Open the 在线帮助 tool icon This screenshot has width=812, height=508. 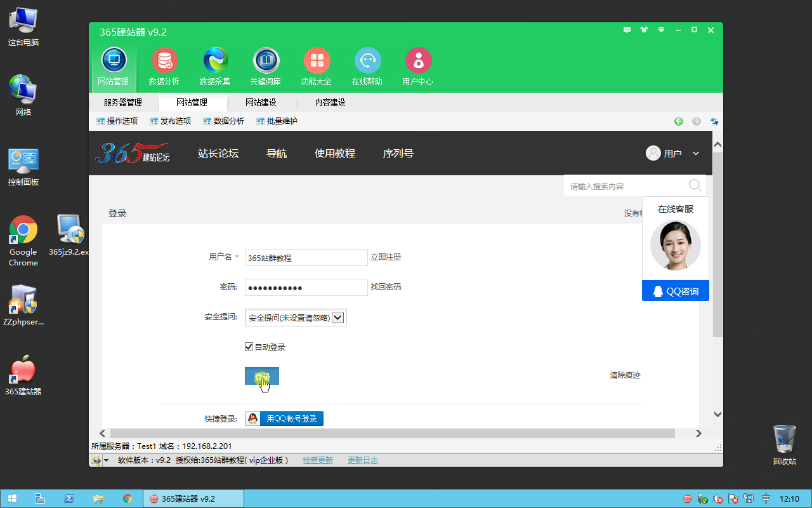(x=367, y=66)
